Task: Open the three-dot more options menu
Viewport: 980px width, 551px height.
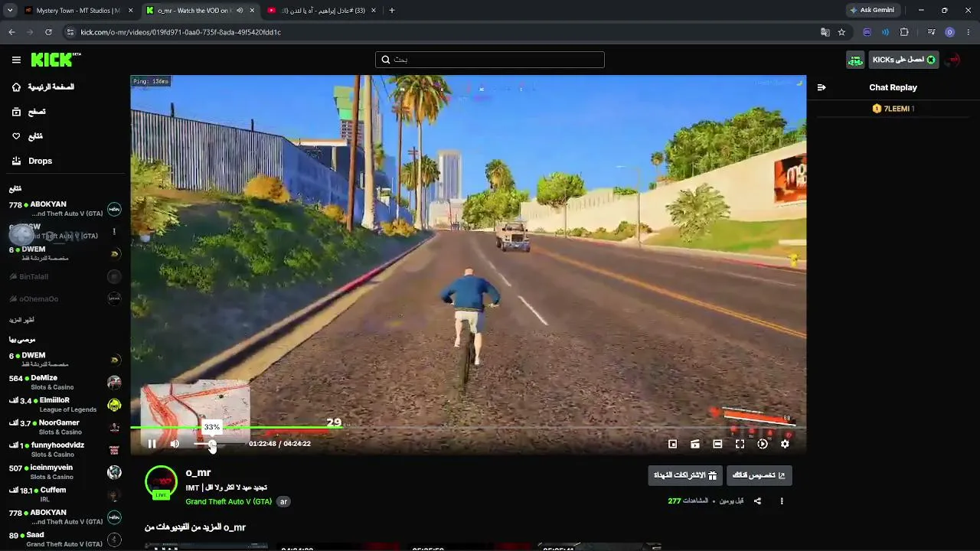Action: (x=782, y=501)
